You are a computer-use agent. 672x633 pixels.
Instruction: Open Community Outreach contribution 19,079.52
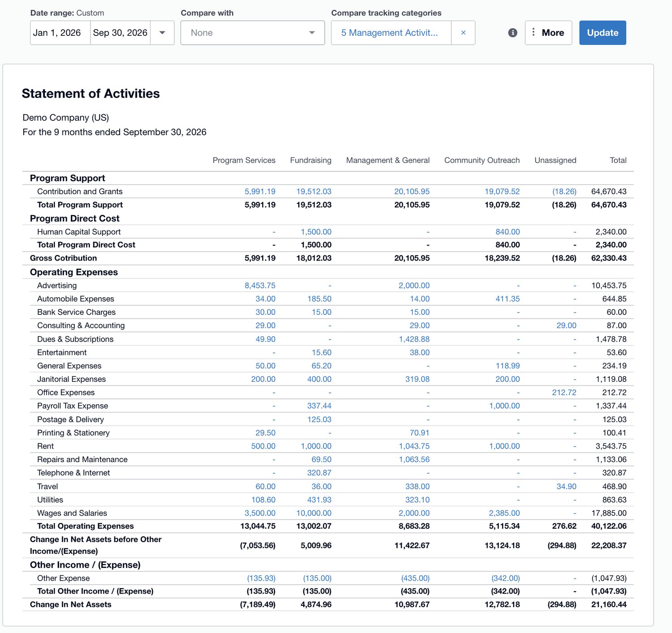502,192
